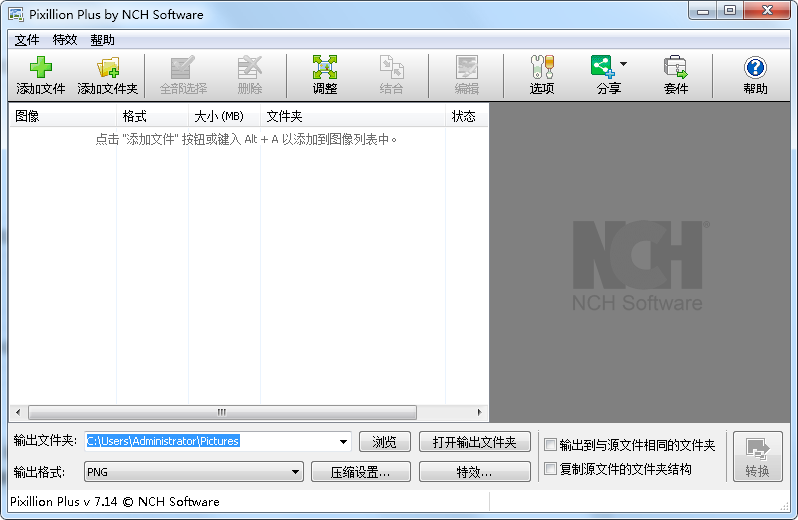The image size is (798, 520).
Task: Click the horizontal scrollbar of the image list
Action: coord(222,412)
